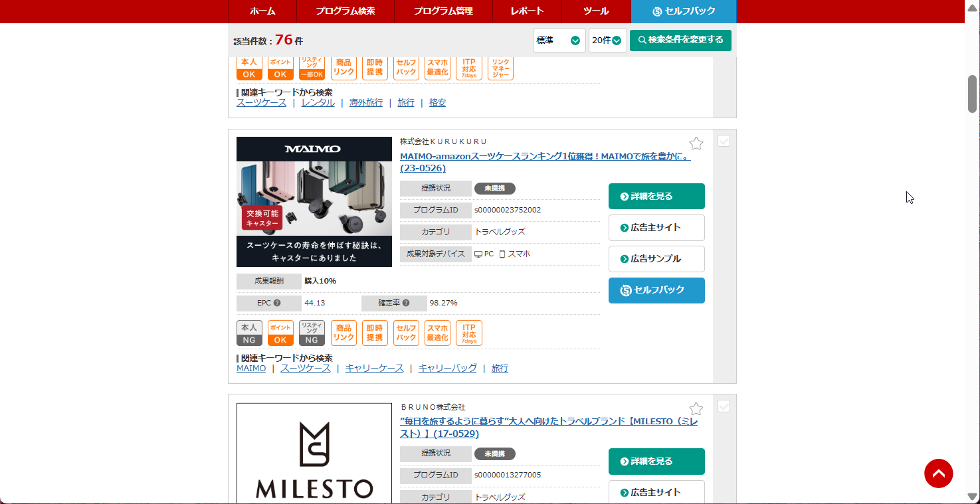Open the ツール menu tab

(596, 11)
